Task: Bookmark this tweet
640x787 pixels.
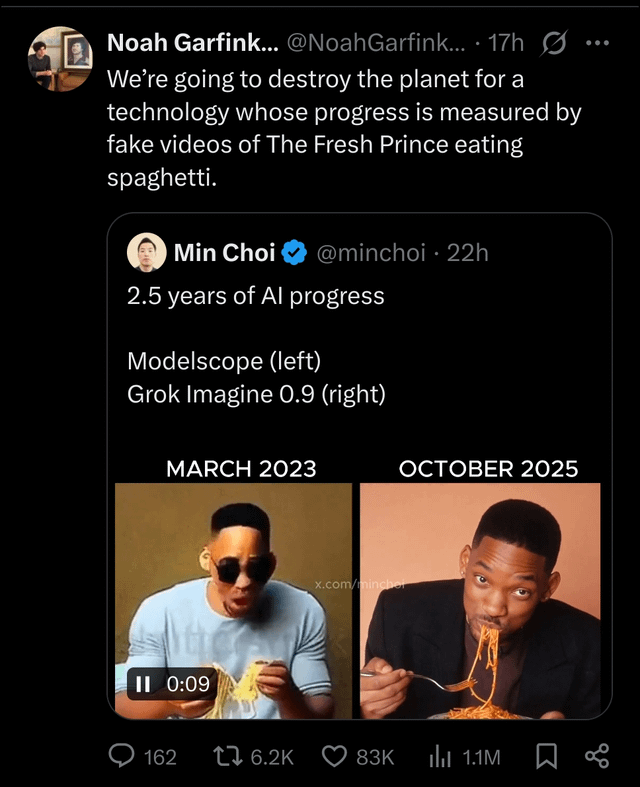Action: click(545, 757)
